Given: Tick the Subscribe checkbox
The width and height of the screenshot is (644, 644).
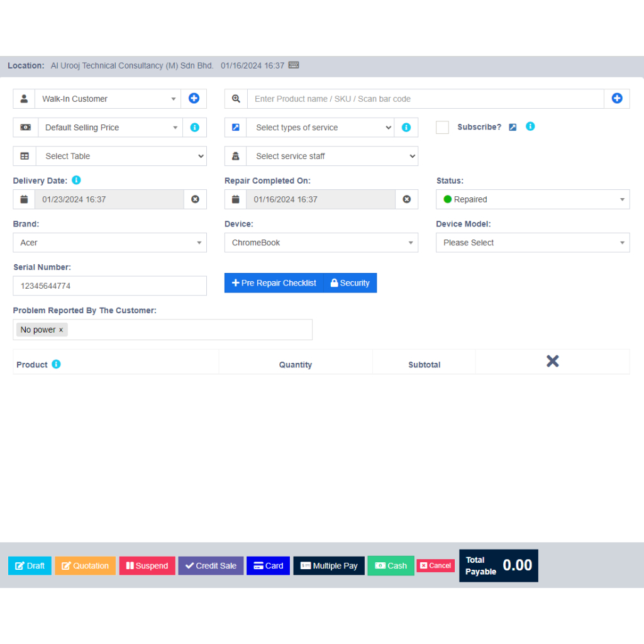Looking at the screenshot, I should (x=442, y=128).
